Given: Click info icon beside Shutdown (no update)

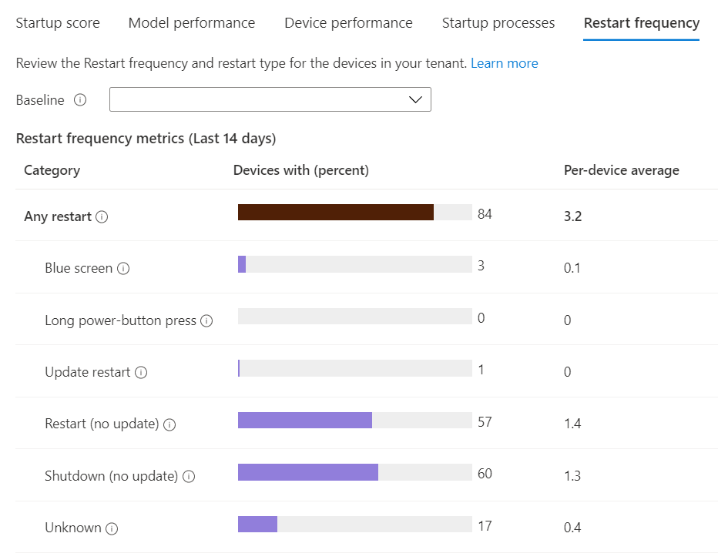Looking at the screenshot, I should point(189,477).
